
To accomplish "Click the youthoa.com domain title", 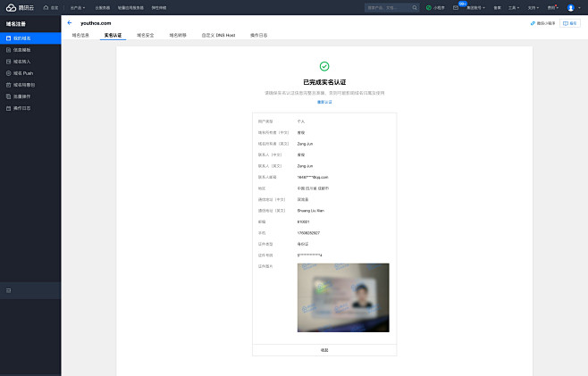I will (x=96, y=23).
